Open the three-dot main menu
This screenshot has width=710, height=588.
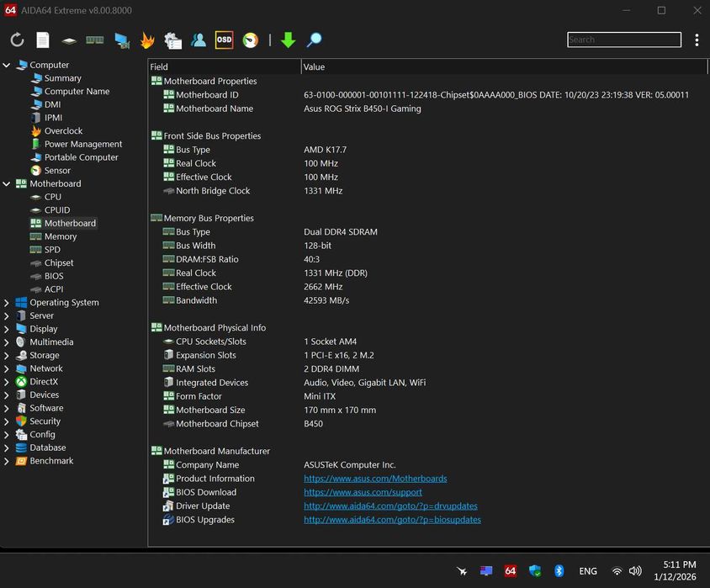point(697,40)
